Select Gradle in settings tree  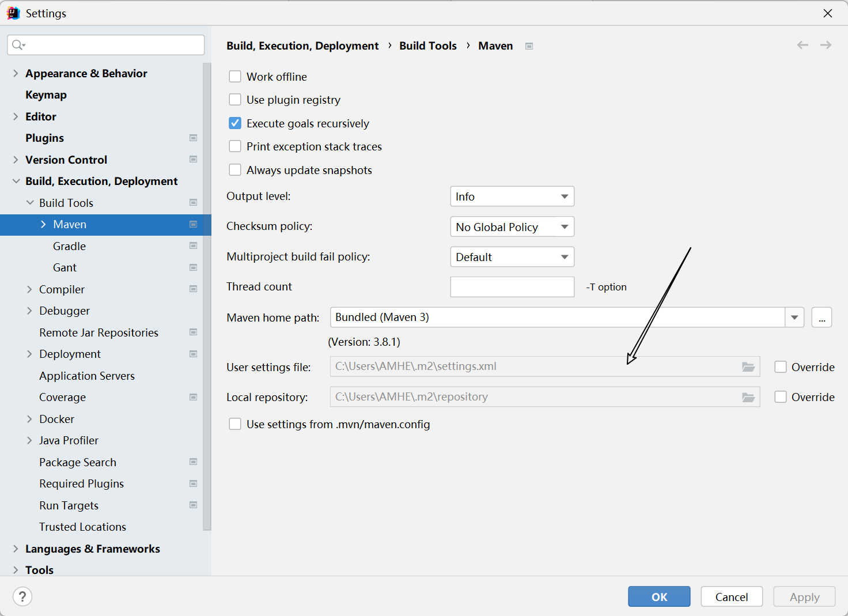tap(69, 246)
